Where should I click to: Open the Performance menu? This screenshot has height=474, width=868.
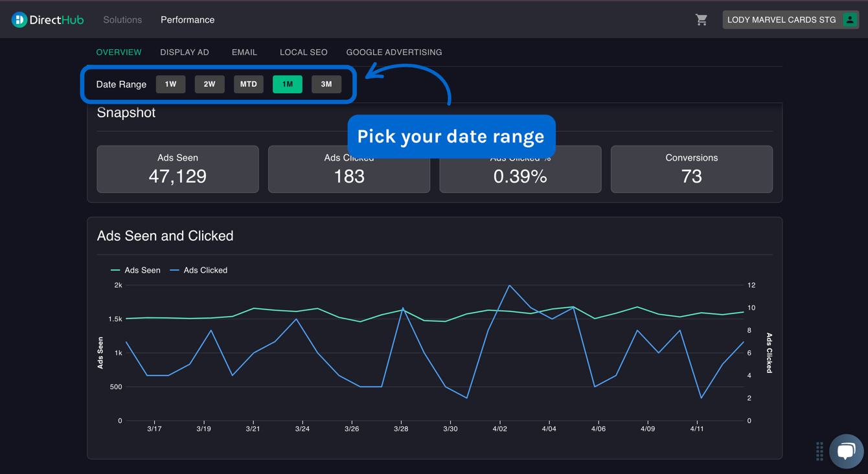187,20
